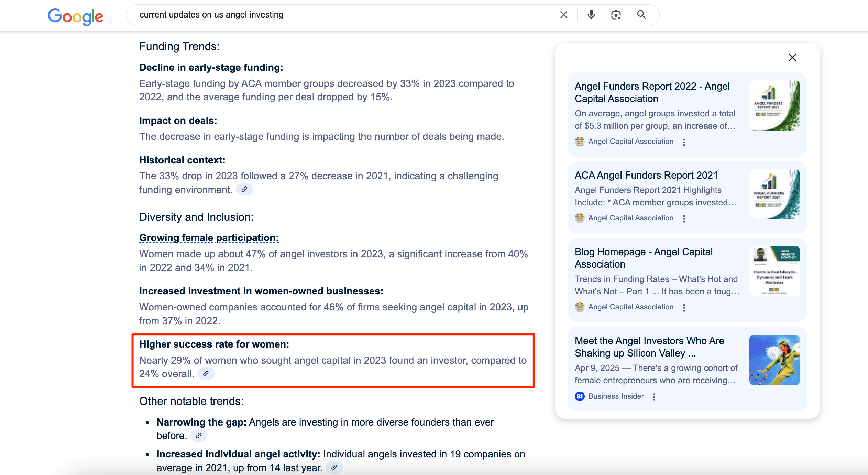Open options menu for Blog Homepage result
868x475 pixels.
pos(684,308)
